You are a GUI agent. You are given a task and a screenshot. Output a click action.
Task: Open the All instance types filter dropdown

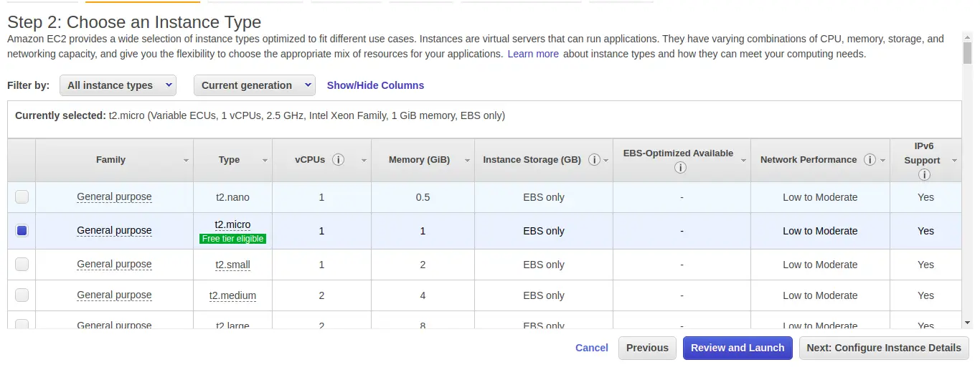click(118, 85)
